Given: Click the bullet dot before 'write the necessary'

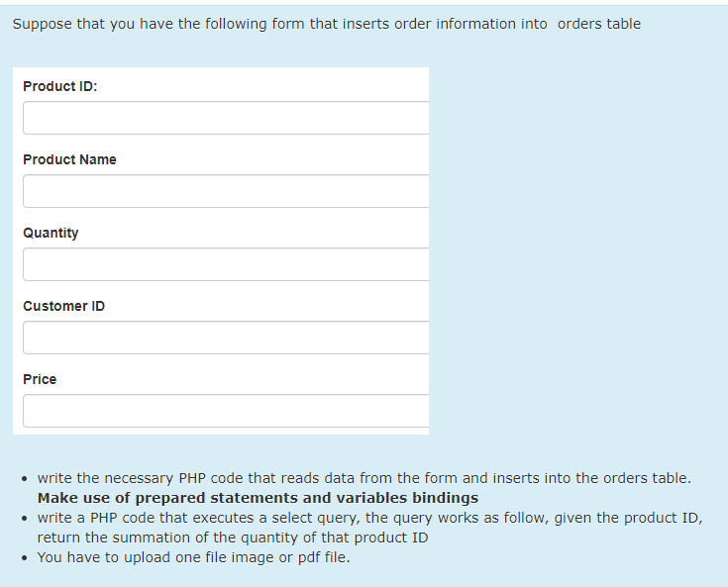Looking at the screenshot, I should click(24, 479).
